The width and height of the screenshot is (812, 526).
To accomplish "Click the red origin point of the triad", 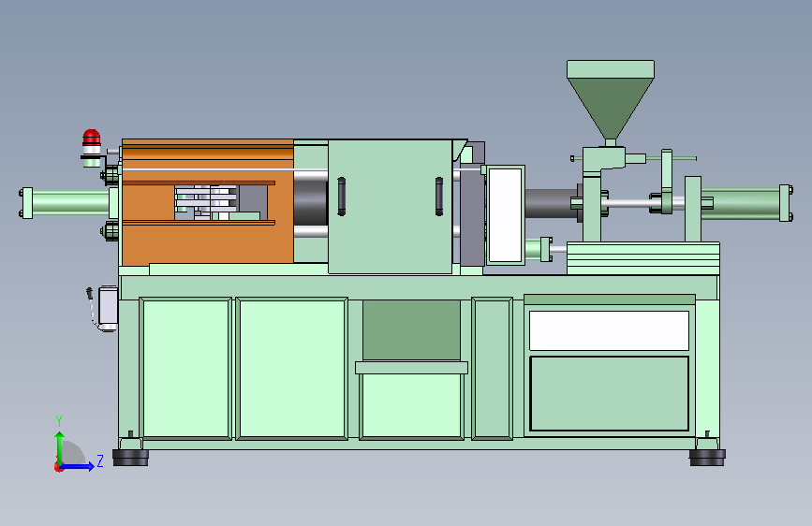I will 58,467.
